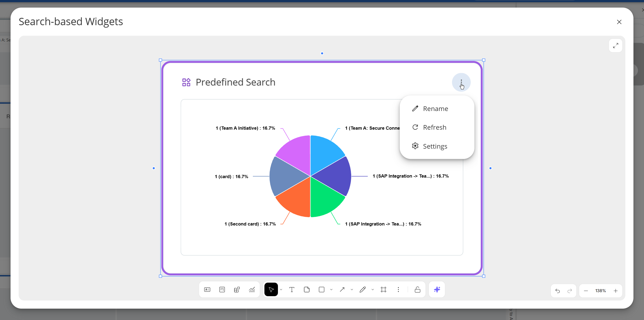Expand the arrow tool options chevron

[x=352, y=290]
